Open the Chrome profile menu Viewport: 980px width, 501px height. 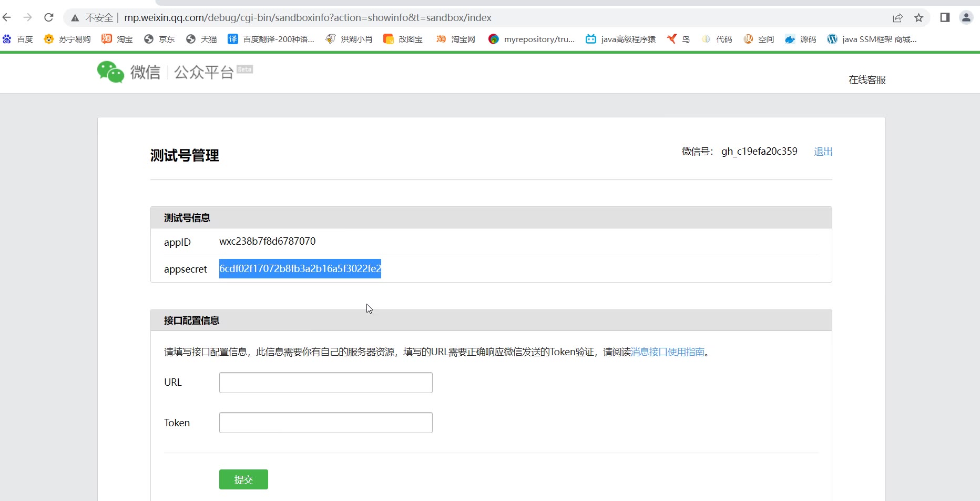coord(966,17)
